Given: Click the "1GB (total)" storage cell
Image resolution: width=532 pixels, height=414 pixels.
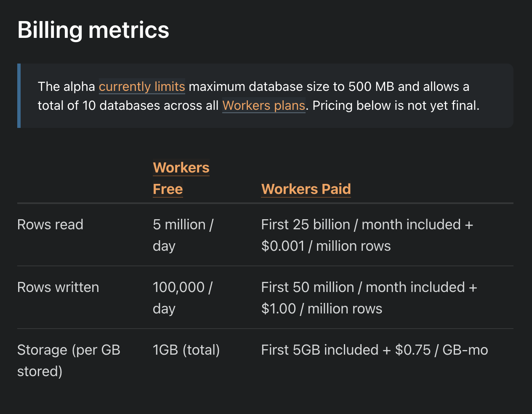Looking at the screenshot, I should click(x=186, y=350).
